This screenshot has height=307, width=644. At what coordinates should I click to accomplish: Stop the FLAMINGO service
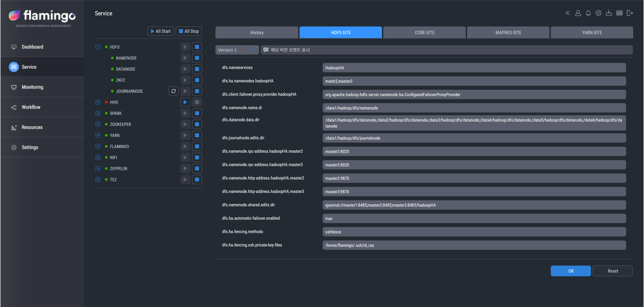pyautogui.click(x=197, y=146)
